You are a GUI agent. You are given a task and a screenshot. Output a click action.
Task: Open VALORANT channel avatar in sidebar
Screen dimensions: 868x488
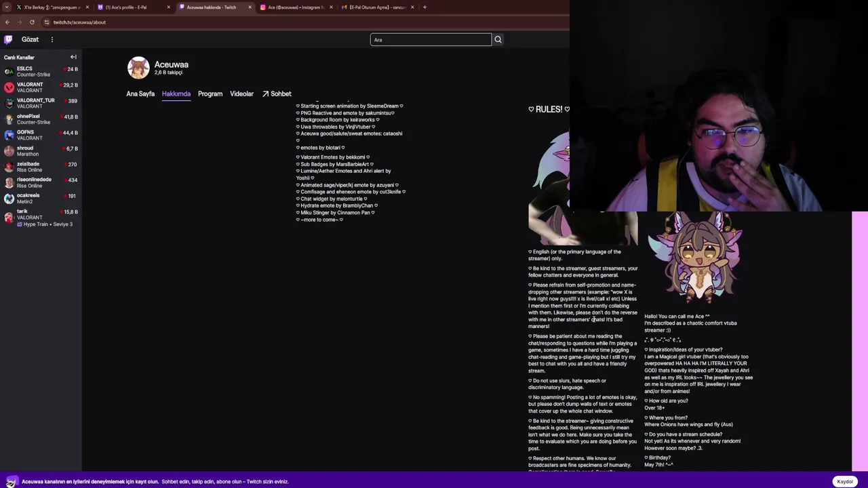[x=9, y=87]
